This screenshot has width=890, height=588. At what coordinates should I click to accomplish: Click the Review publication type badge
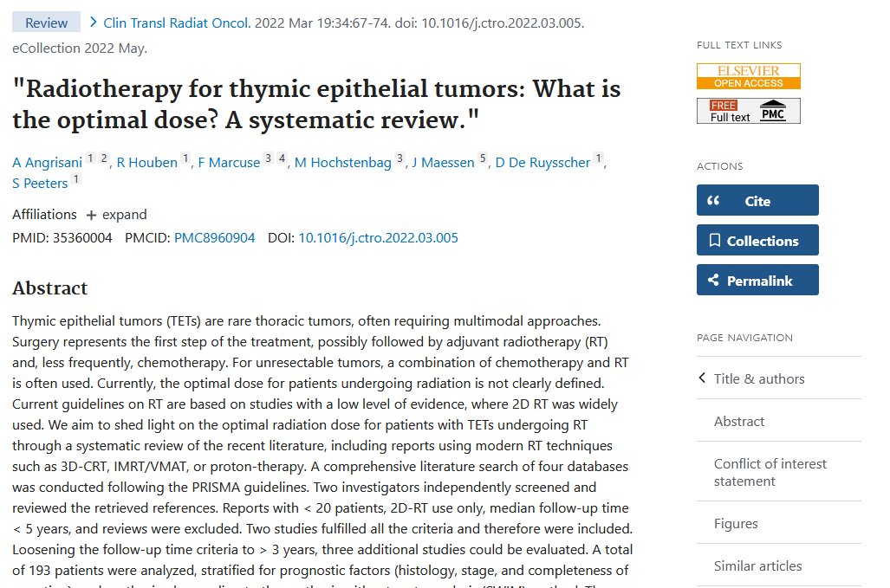point(46,23)
